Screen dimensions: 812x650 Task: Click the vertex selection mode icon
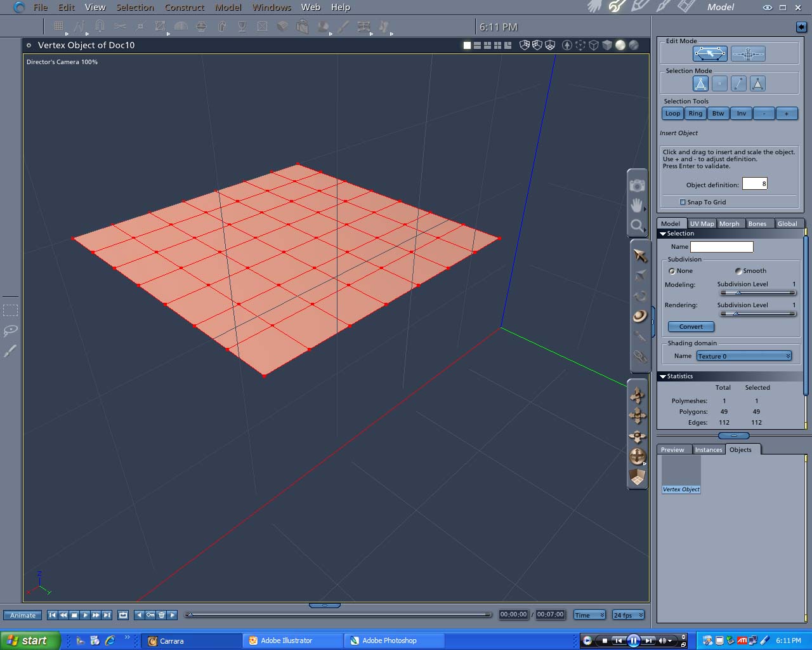[x=719, y=83]
